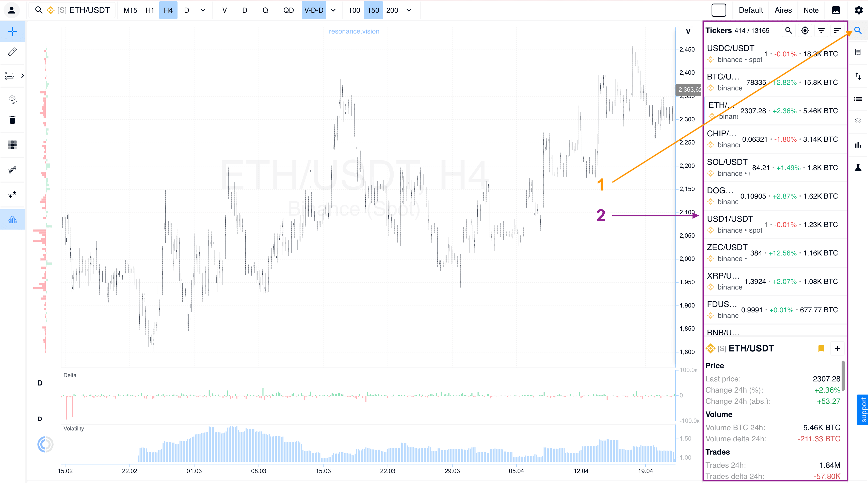Image resolution: width=868 pixels, height=483 pixels.
Task: Open the trades cluster tool in left sidebar
Action: (x=12, y=170)
